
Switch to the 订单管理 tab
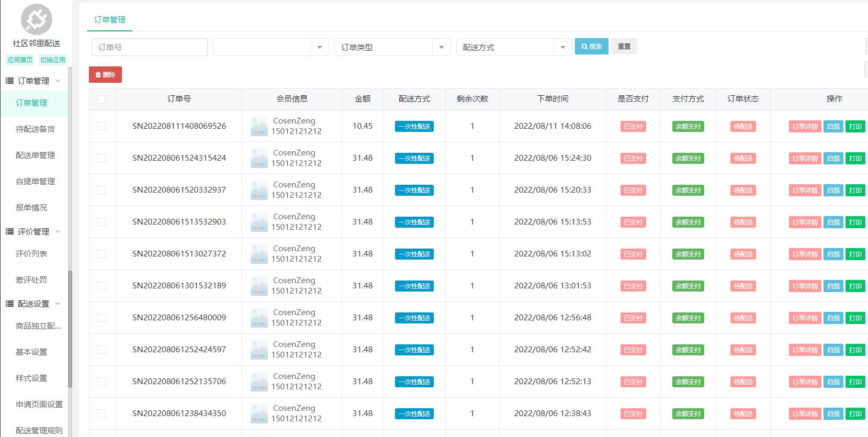[x=110, y=20]
